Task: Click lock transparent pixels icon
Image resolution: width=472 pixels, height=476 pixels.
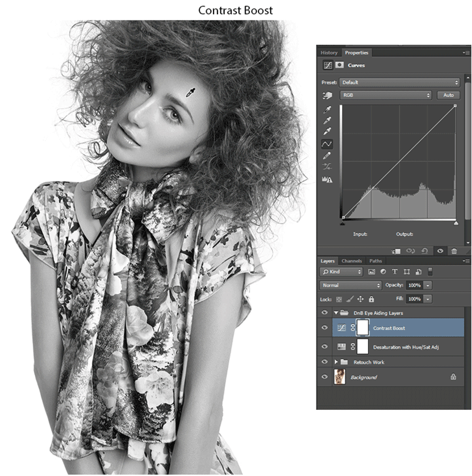Action: pyautogui.click(x=339, y=300)
